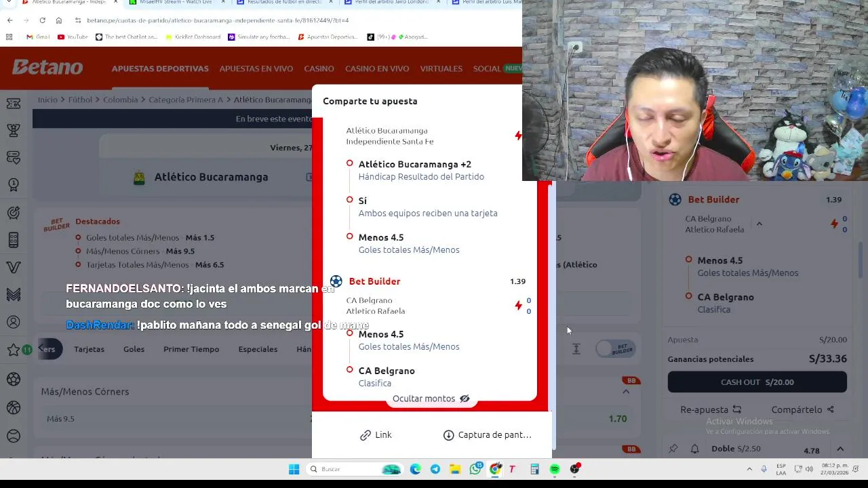Open the M-shaped icon in the sidebar
The height and width of the screenshot is (488, 868).
coord(13,294)
